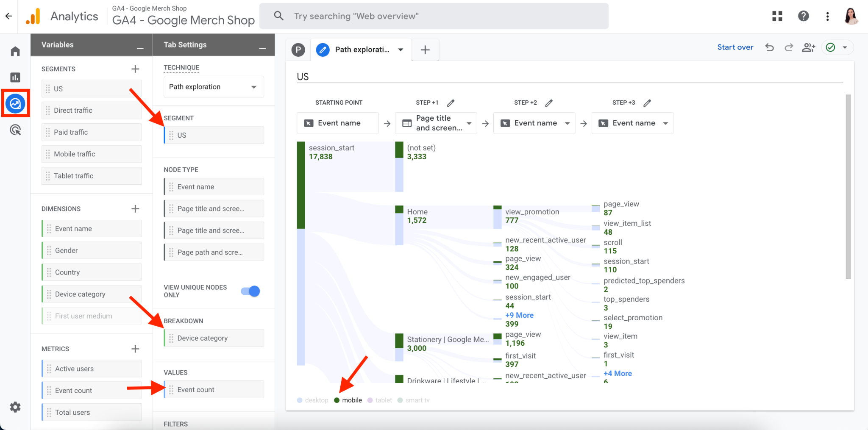868x430 pixels.
Task: Open the Reports icon
Action: pos(15,77)
